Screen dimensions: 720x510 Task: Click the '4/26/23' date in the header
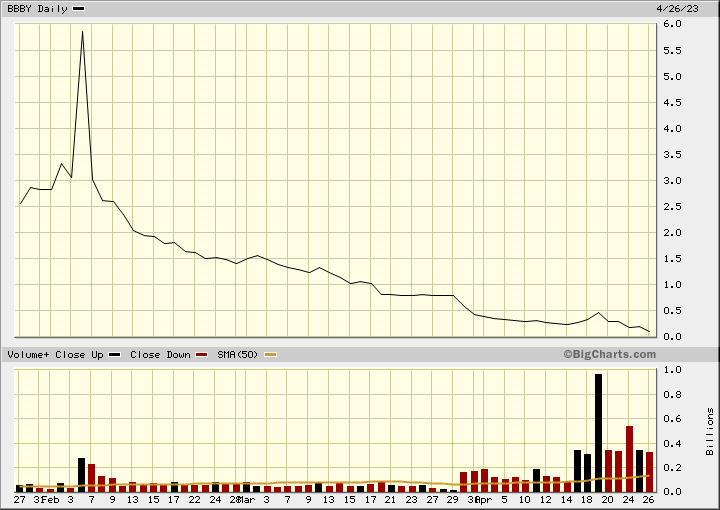677,9
